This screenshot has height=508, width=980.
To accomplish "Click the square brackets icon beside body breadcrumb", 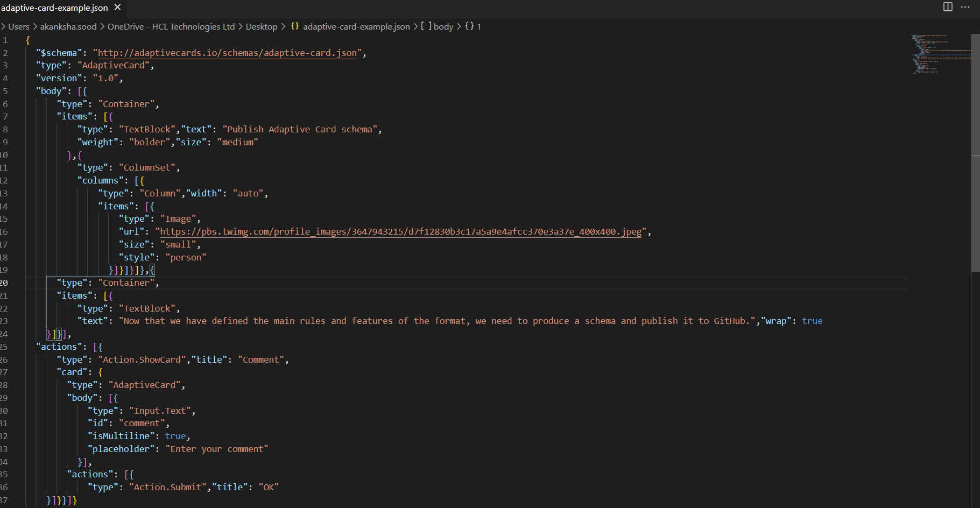I will [425, 26].
